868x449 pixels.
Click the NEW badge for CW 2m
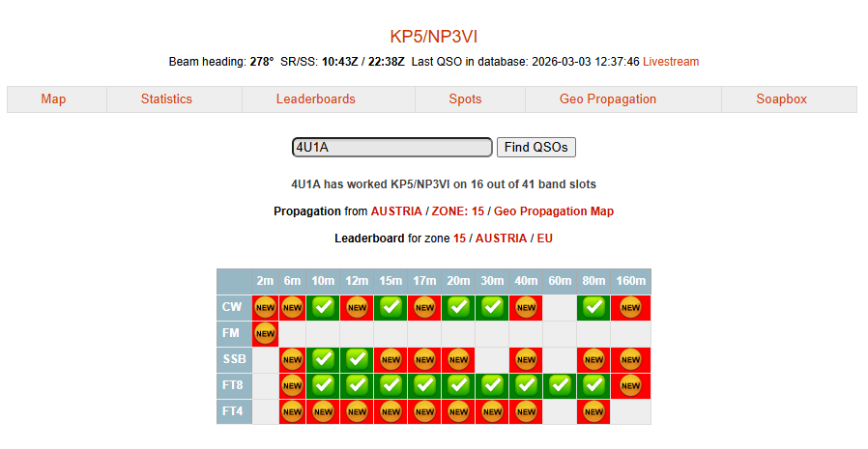265,307
